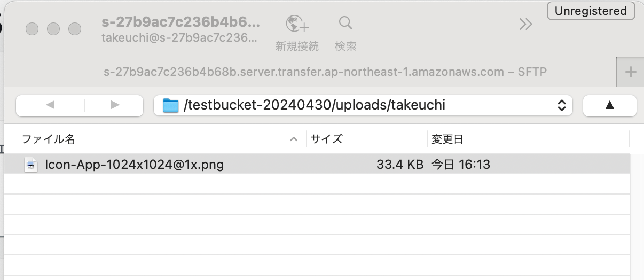Open the path dropdown selector

point(561,105)
